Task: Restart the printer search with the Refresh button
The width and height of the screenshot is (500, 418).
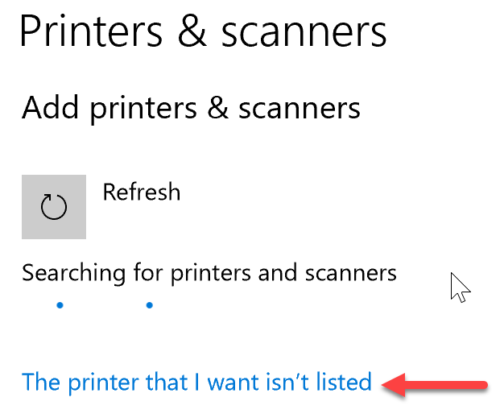Action: (54, 207)
